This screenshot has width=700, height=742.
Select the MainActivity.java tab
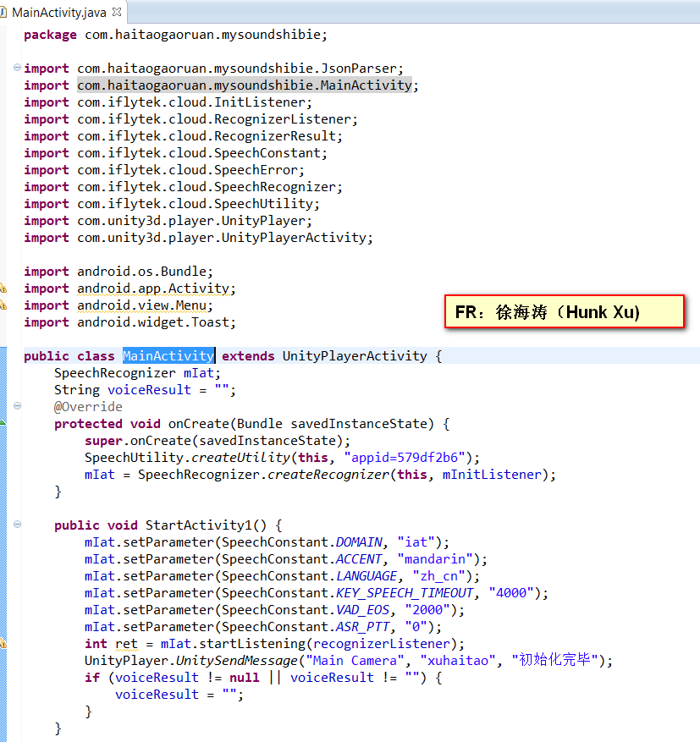[x=58, y=13]
